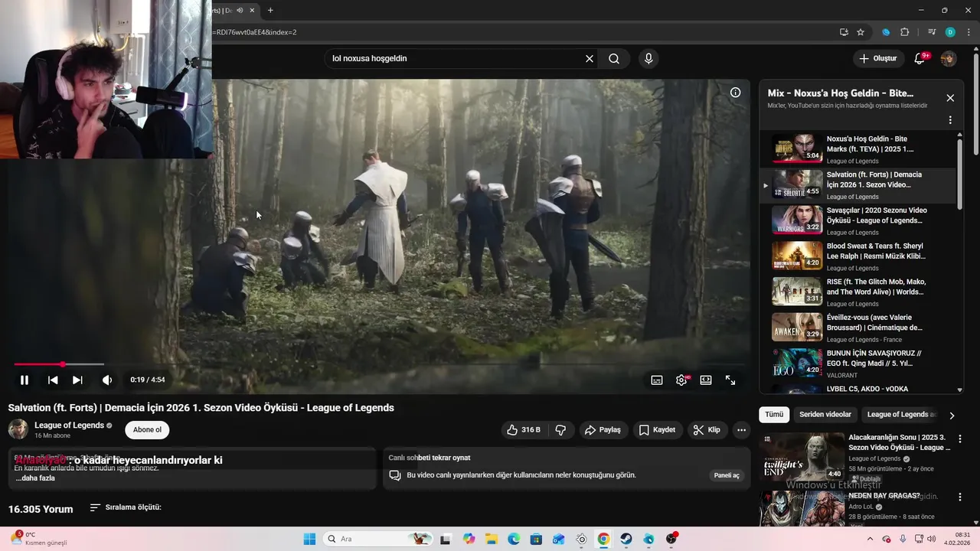This screenshot has width=980, height=551.
Task: Open the YouTube account avatar menu
Action: 948,58
